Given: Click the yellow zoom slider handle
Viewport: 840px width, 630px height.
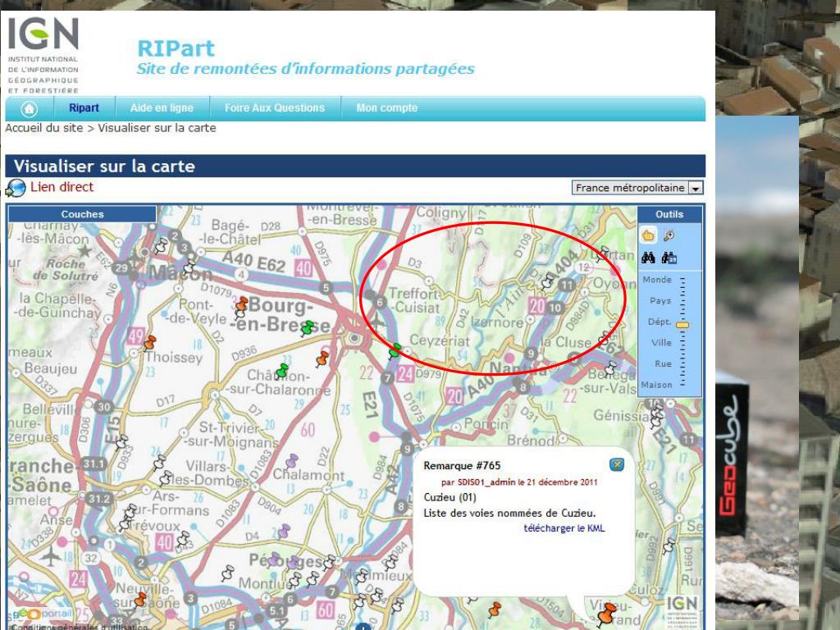Looking at the screenshot, I should tap(682, 325).
